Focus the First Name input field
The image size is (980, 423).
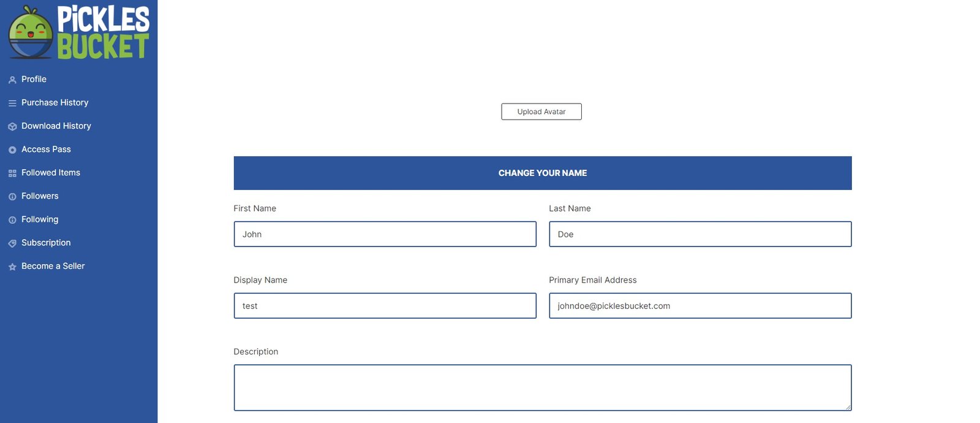[x=385, y=234]
